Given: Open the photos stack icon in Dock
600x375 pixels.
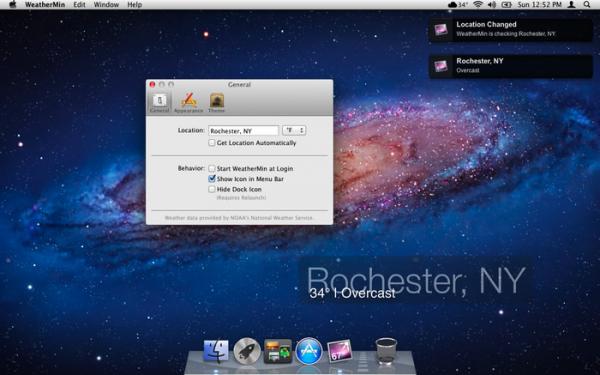Looking at the screenshot, I should [278, 351].
